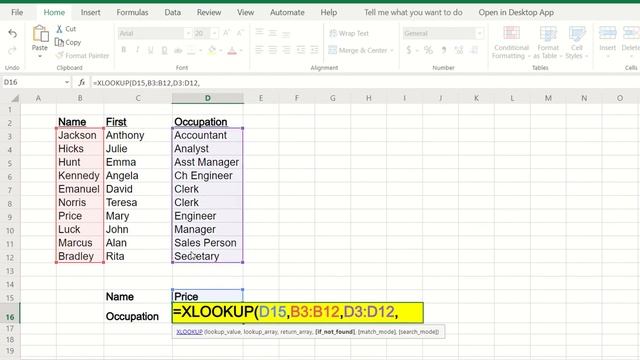
Task: Toggle Wrap Text
Action: 349,33
